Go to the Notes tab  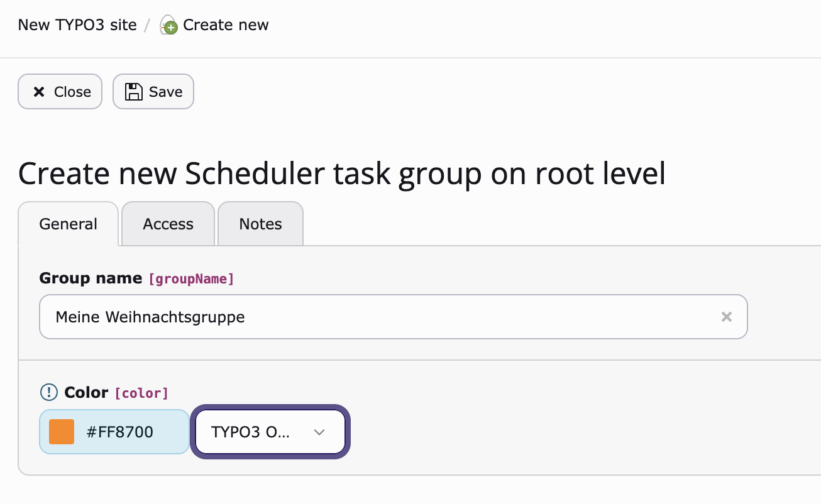(260, 224)
